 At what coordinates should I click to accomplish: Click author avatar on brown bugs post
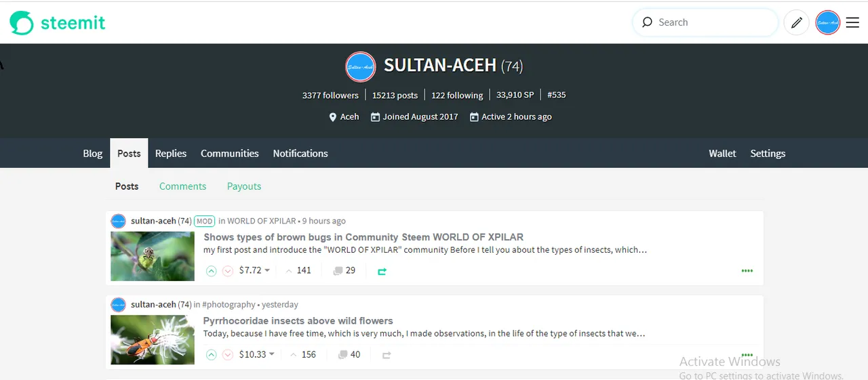[119, 221]
